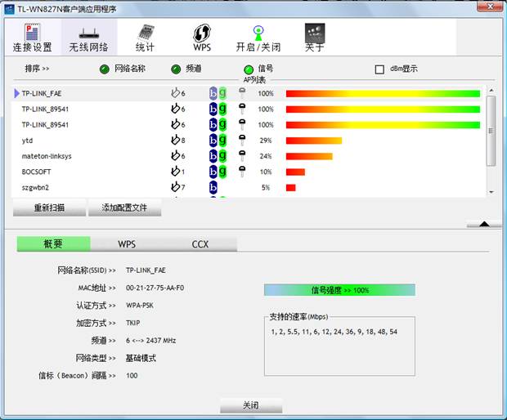Click the channel icon in the ytd row
The height and width of the screenshot is (420, 507).
coord(175,141)
